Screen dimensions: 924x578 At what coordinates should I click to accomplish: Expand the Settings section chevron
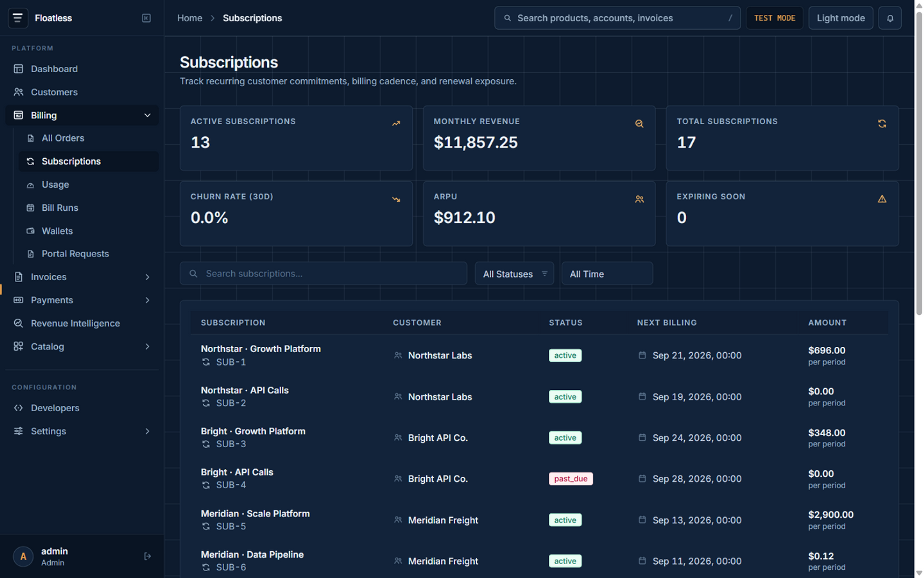(x=147, y=431)
